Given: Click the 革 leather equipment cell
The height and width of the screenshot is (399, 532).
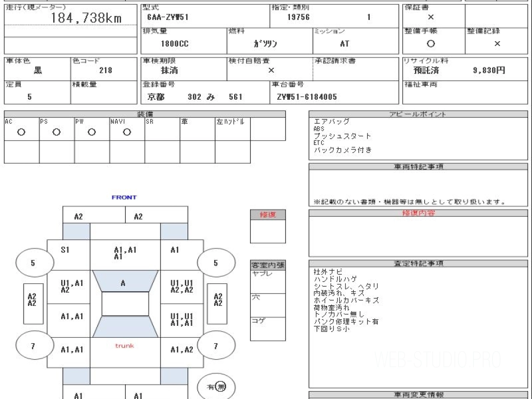Looking at the screenshot, I should [197, 129].
